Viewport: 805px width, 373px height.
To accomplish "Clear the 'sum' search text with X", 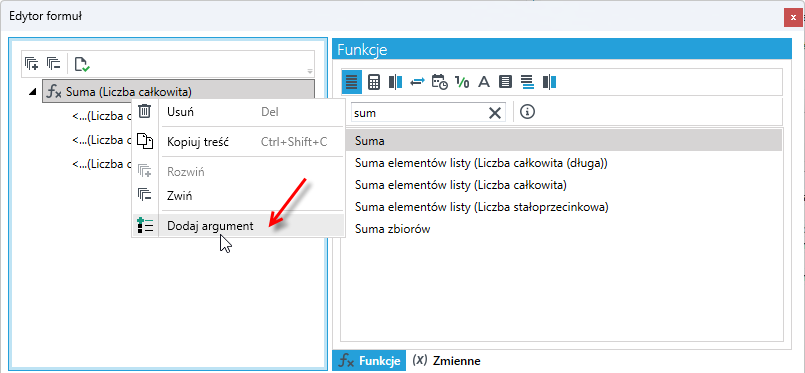I will pos(494,113).
